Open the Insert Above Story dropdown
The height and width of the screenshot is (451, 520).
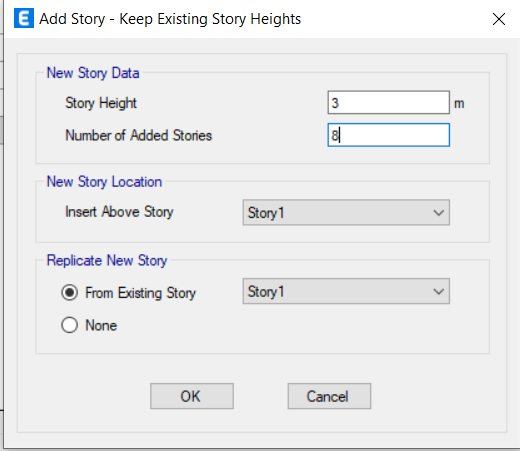346,212
